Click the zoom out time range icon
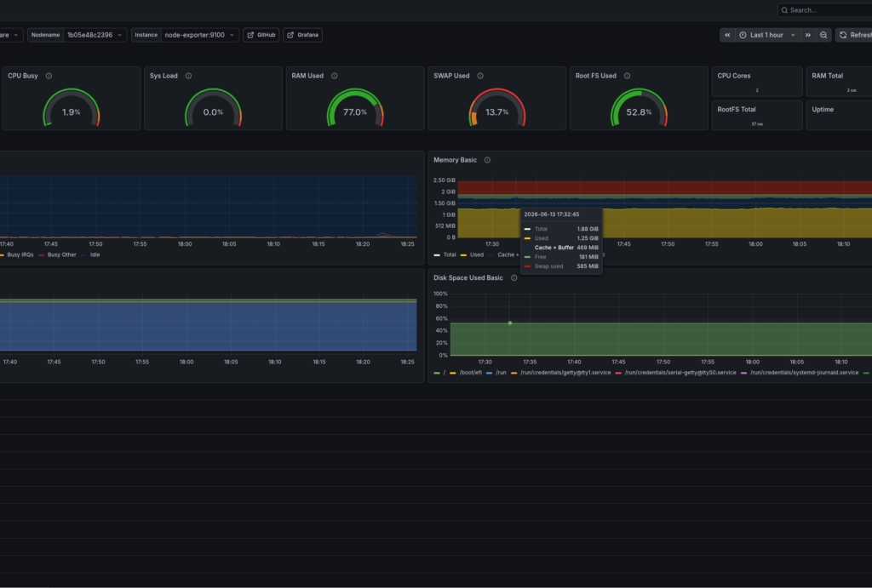This screenshot has width=872, height=588. pos(823,35)
